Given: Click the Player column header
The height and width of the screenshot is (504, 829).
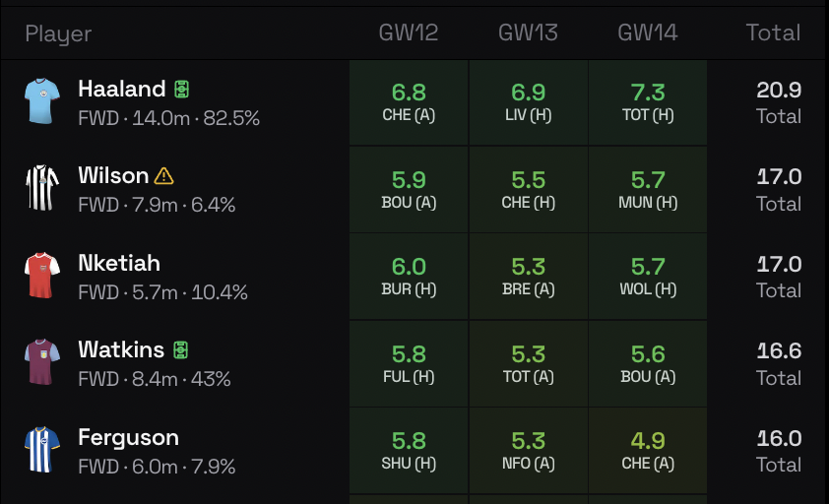Looking at the screenshot, I should click(58, 33).
